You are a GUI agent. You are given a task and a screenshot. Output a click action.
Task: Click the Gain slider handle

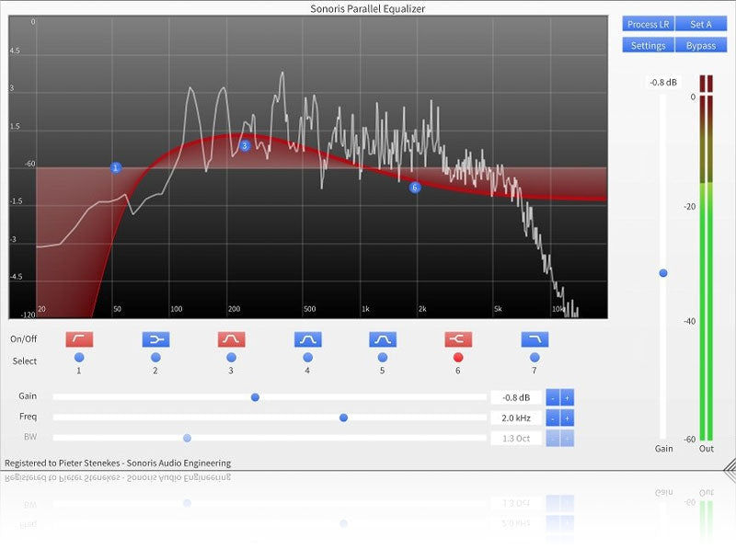point(255,397)
